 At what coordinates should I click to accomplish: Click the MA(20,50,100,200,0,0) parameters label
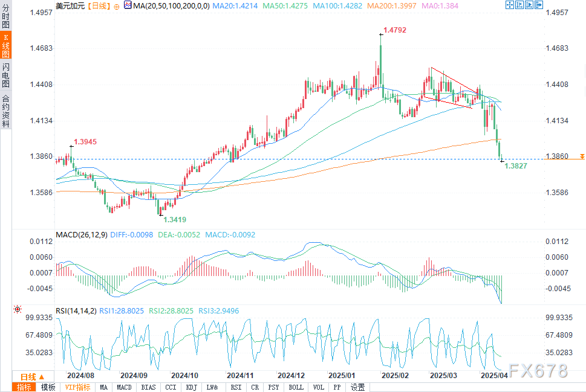click(x=171, y=5)
